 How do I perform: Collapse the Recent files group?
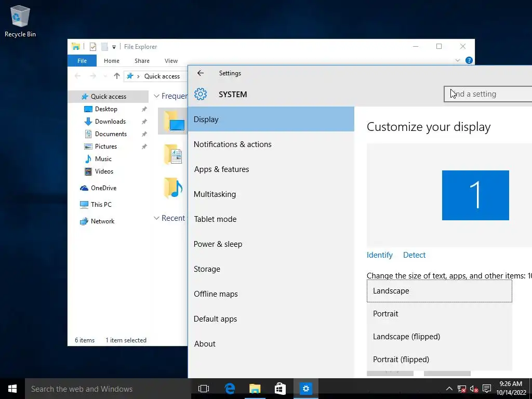pyautogui.click(x=156, y=218)
